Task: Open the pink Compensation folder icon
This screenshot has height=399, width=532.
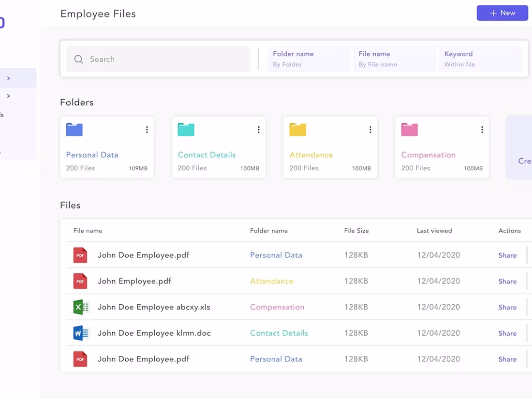Action: [409, 129]
